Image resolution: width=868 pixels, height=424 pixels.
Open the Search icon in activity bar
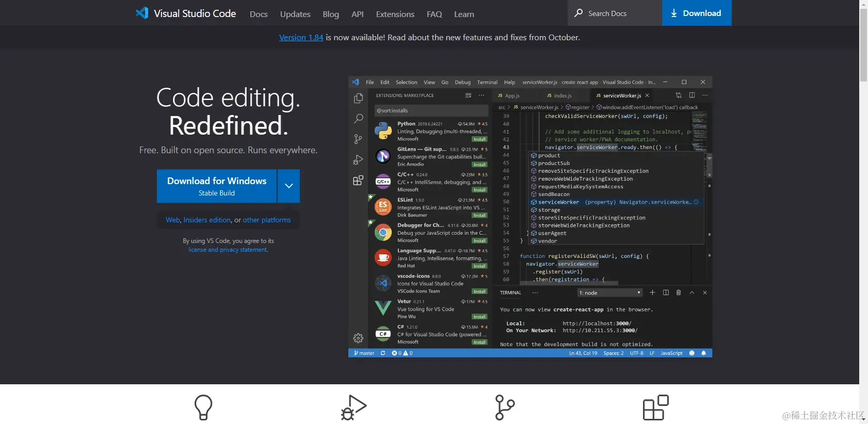pos(358,119)
